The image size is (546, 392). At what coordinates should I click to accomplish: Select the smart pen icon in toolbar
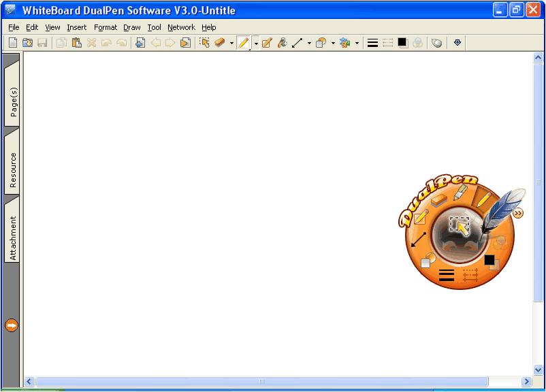click(267, 43)
